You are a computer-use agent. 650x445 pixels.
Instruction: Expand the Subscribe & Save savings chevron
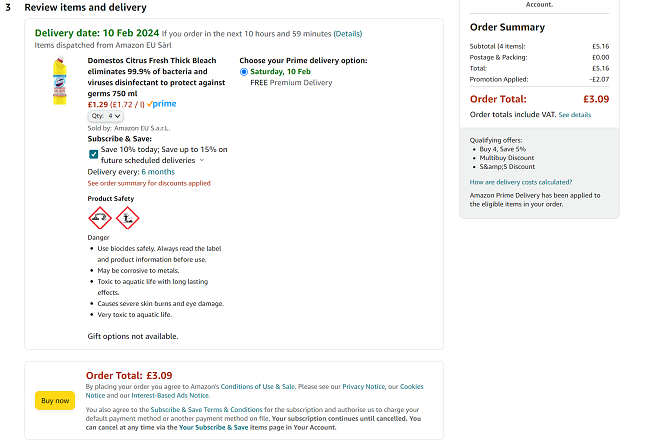pyautogui.click(x=202, y=160)
